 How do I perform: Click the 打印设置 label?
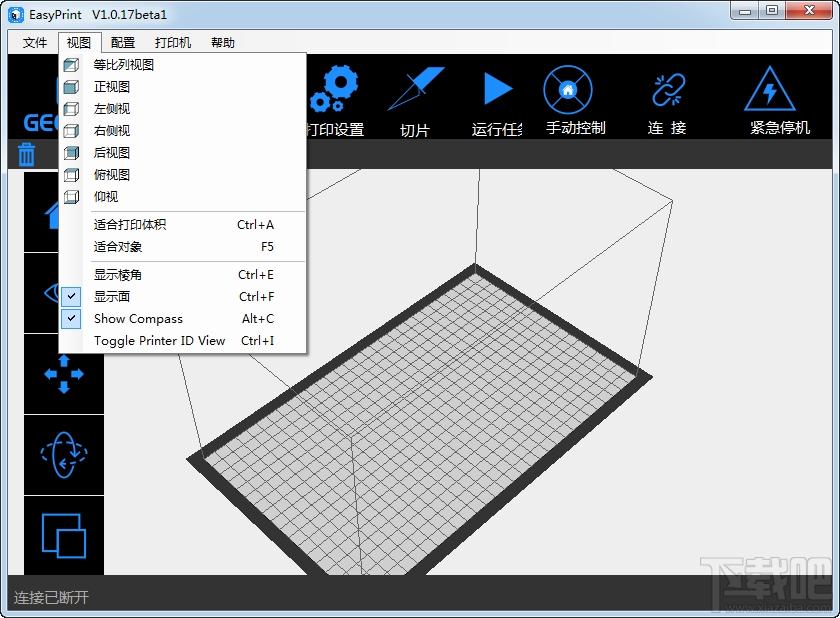coord(336,129)
